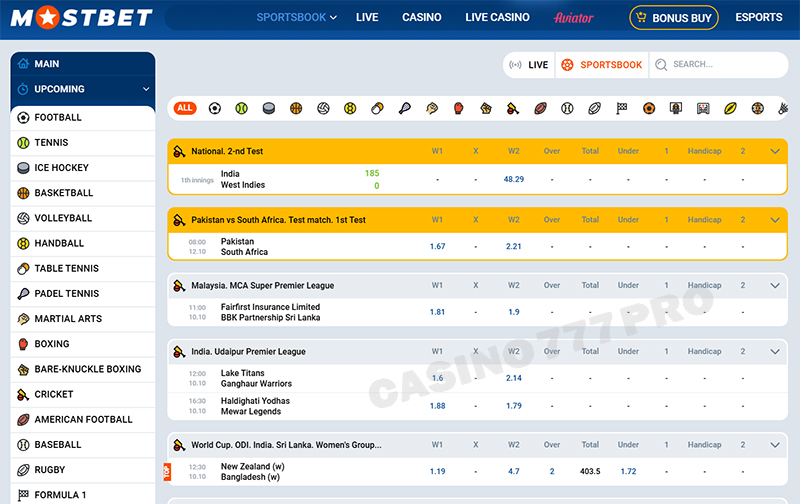Filter by cricket icon in sports row
The height and width of the screenshot is (504, 800).
click(x=513, y=108)
